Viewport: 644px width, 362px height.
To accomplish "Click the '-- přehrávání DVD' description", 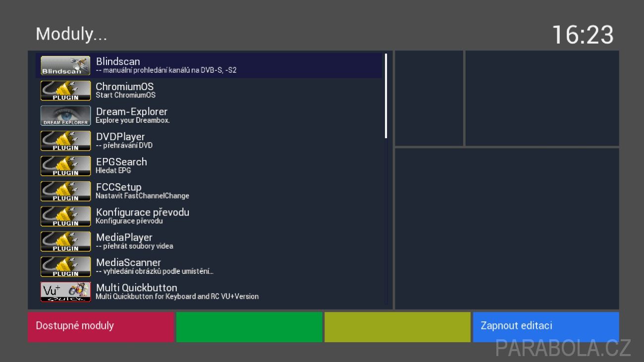I will [124, 146].
